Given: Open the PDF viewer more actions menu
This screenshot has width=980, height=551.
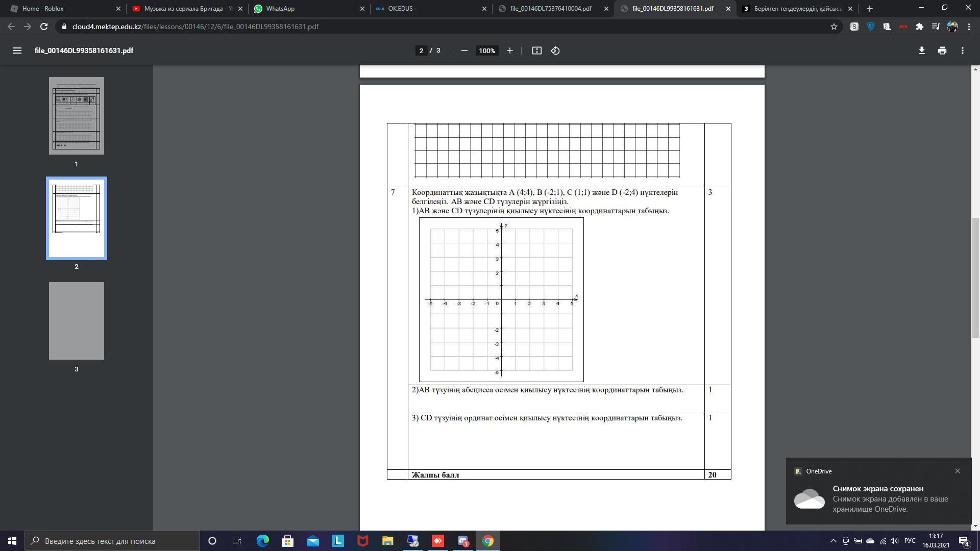Looking at the screenshot, I should click(962, 51).
